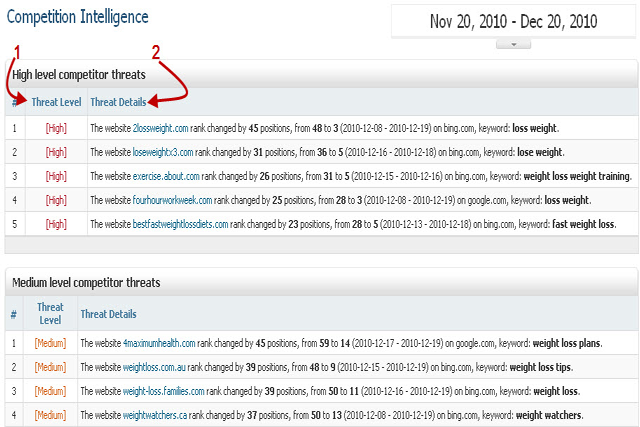Screen dimensions: 640x427
Task: Sort high threats by Threat Level column
Action: point(56,102)
